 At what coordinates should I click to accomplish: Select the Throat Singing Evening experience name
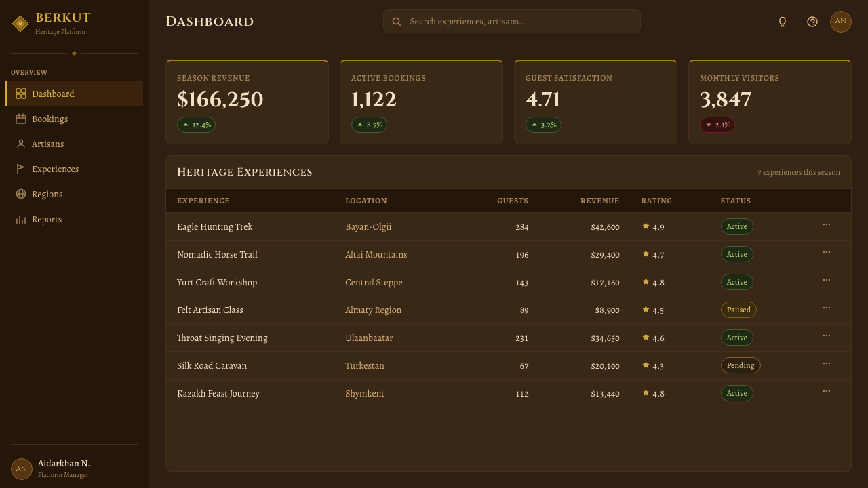pos(222,338)
